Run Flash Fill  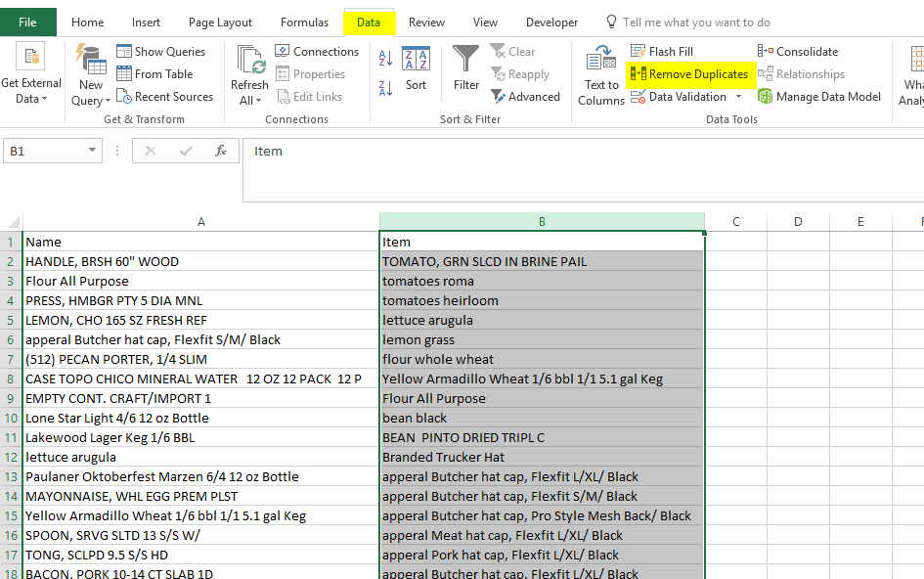coord(662,51)
